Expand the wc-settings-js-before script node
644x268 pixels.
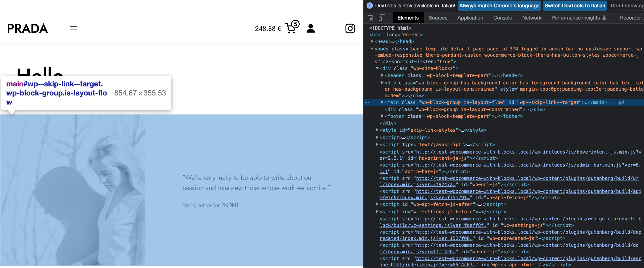(x=377, y=212)
